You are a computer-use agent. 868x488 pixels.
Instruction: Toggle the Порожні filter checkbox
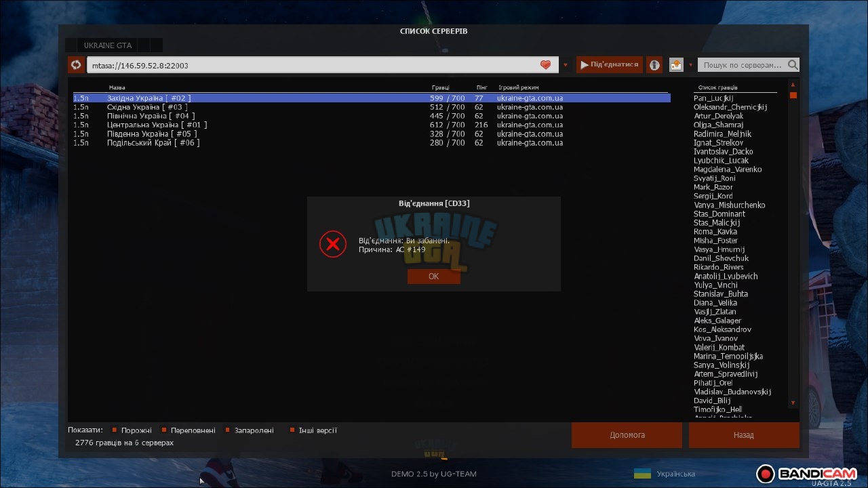[x=115, y=430]
